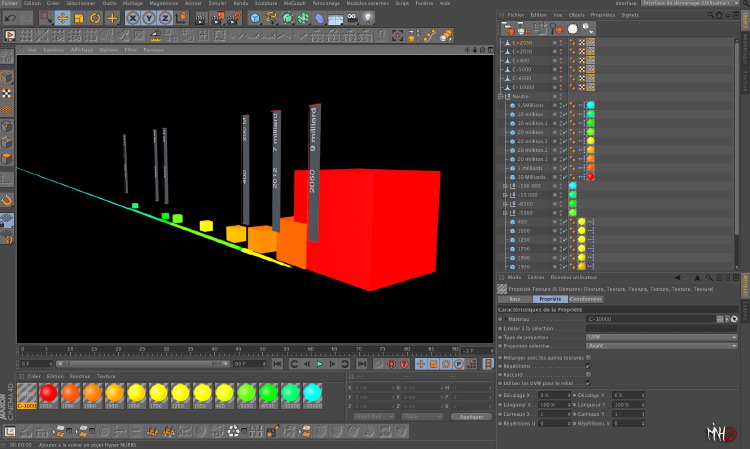Toggle the Mélanger avec les autres textures checkbox
Viewport: 750px width, 449px height.
(x=588, y=357)
